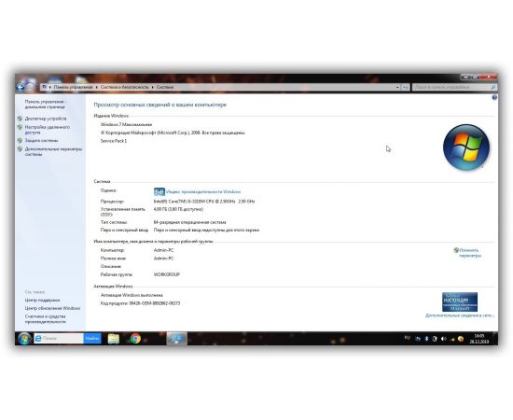This screenshot has height=420, width=513.
Task: Open 'Панель управления - домашняя страница' link
Action: 45,105
